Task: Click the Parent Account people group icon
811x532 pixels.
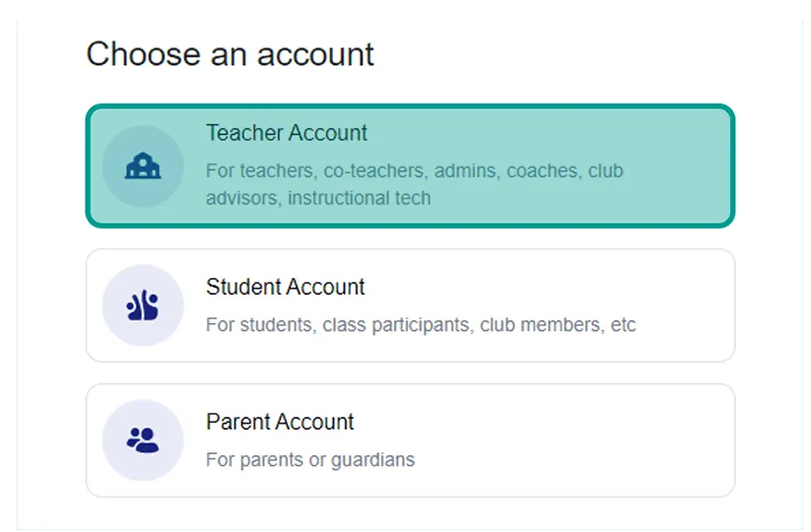Action: pyautogui.click(x=143, y=440)
